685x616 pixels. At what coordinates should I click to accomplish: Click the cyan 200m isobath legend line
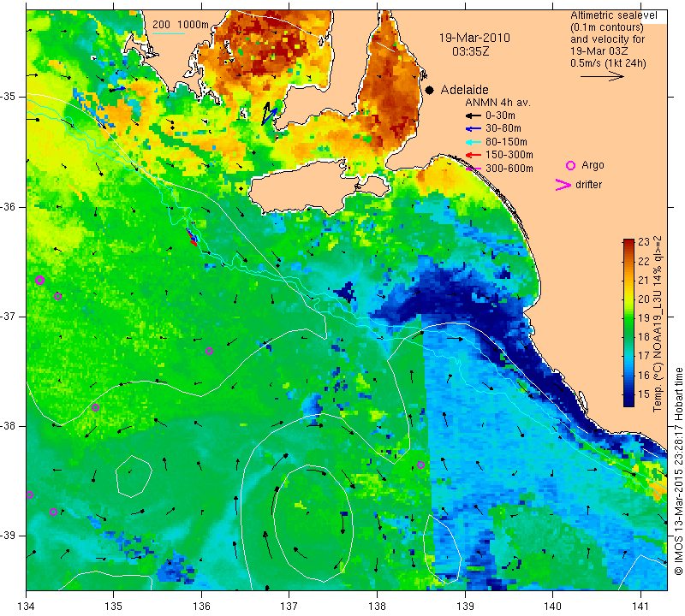pyautogui.click(x=169, y=33)
